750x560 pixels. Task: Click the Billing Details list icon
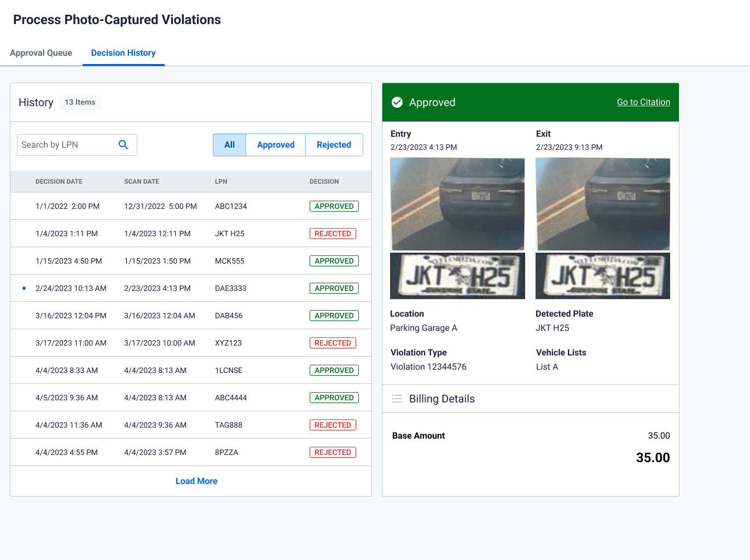pos(397,399)
